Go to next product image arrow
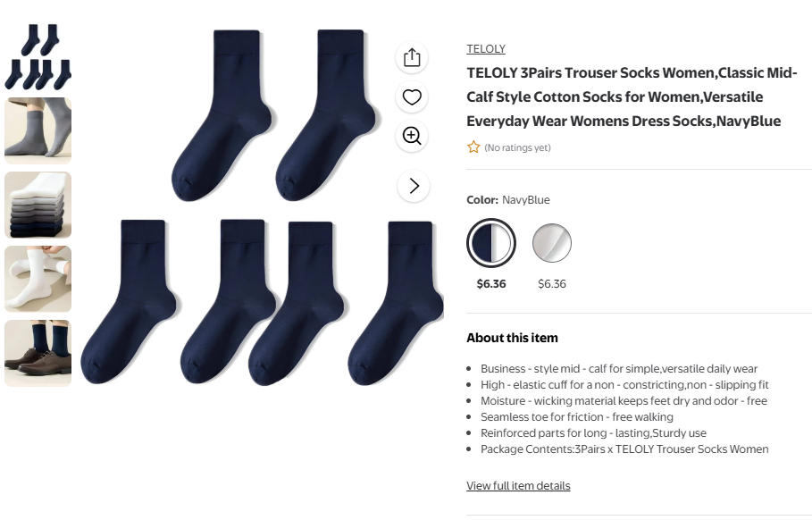 [414, 186]
